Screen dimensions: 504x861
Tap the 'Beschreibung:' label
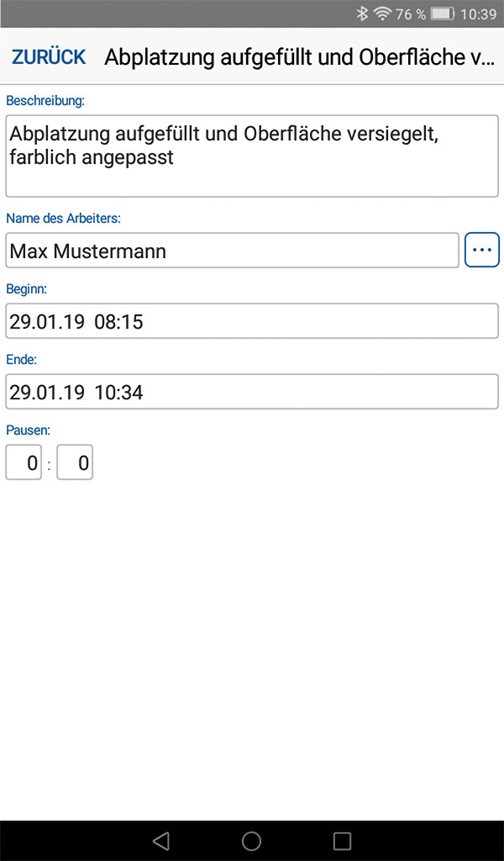point(46,101)
